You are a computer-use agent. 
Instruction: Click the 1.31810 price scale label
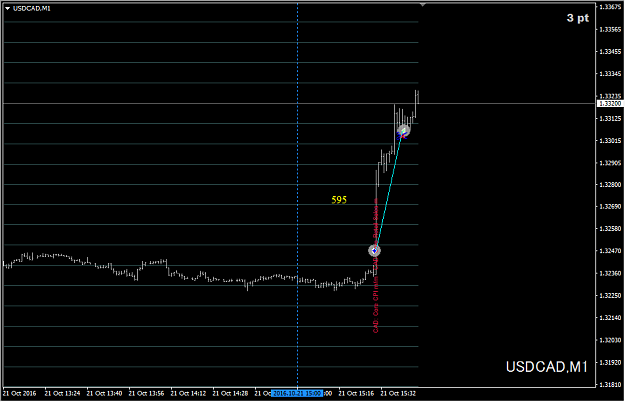(610, 385)
